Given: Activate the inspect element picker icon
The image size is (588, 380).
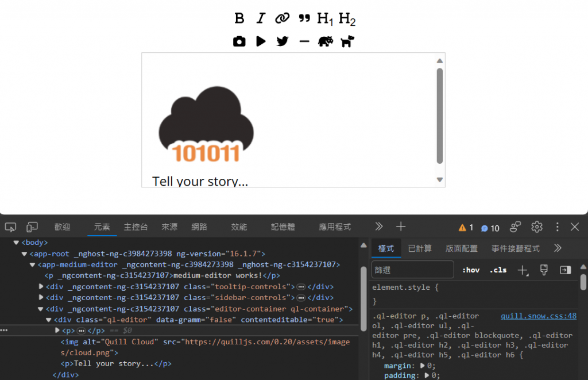Looking at the screenshot, I should [x=10, y=227].
